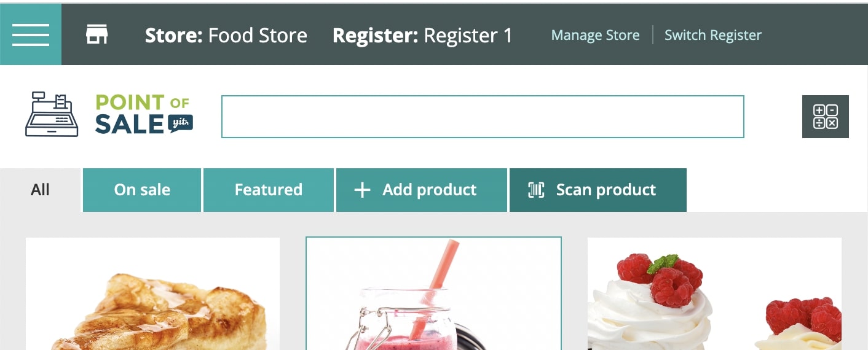Open the calculator icon button

(825, 117)
